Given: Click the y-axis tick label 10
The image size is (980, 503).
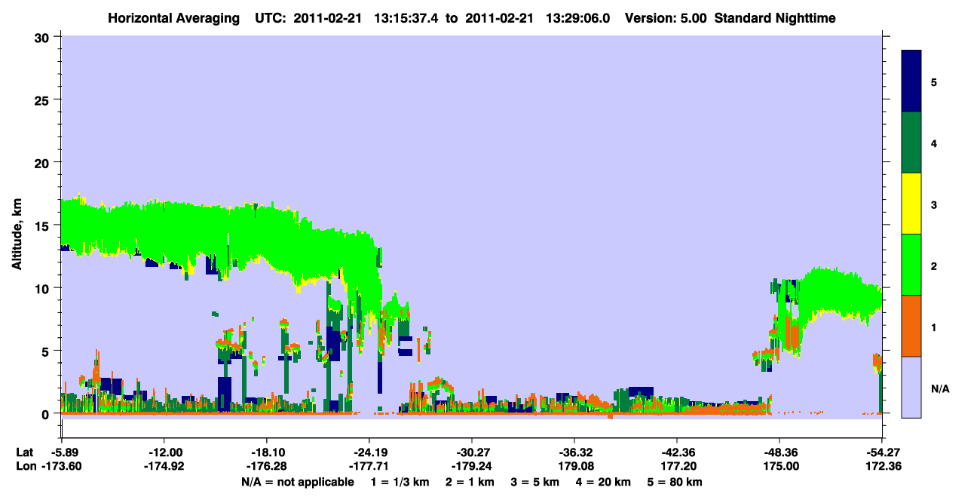Looking at the screenshot, I should tap(44, 288).
